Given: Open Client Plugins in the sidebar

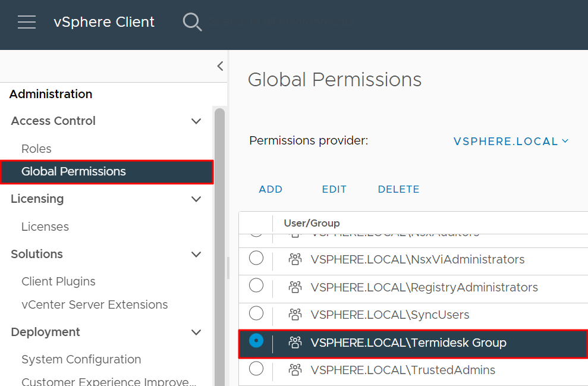Looking at the screenshot, I should click(58, 281).
